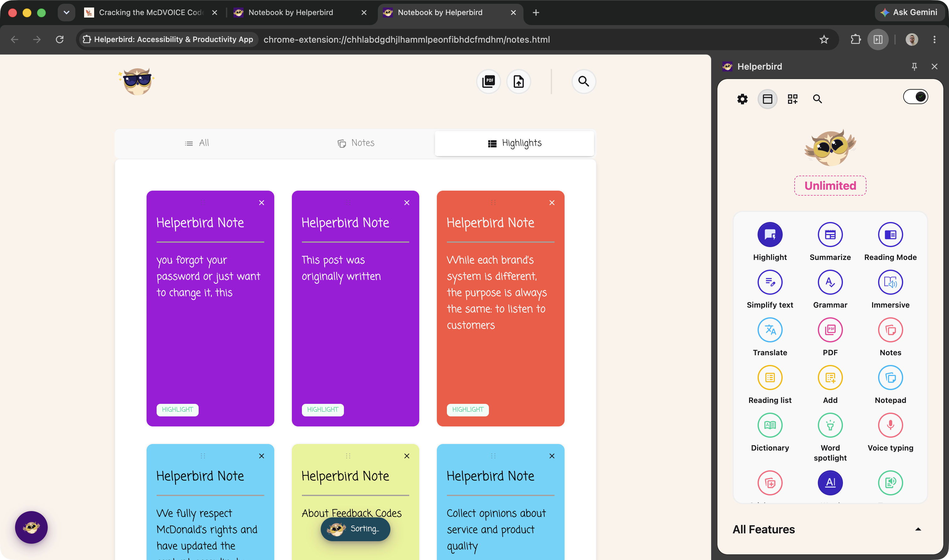
Task: Switch to Cracking the McDVOICE Code tab
Action: [151, 13]
